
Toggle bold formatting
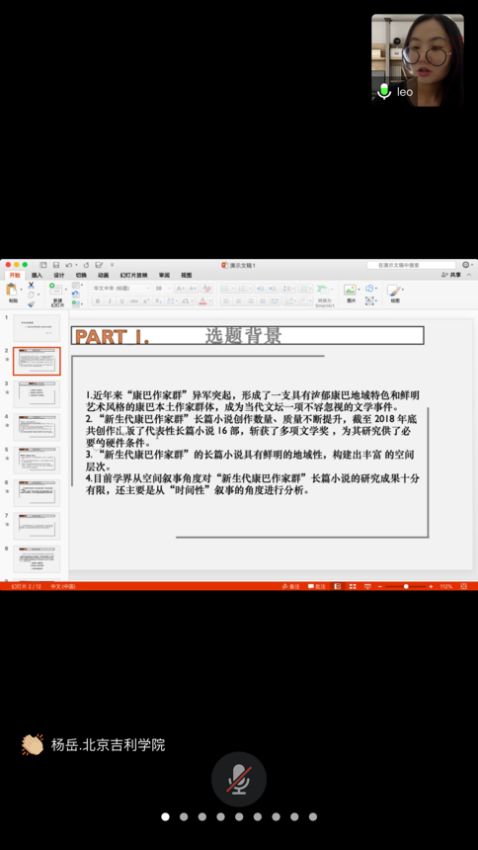98,301
